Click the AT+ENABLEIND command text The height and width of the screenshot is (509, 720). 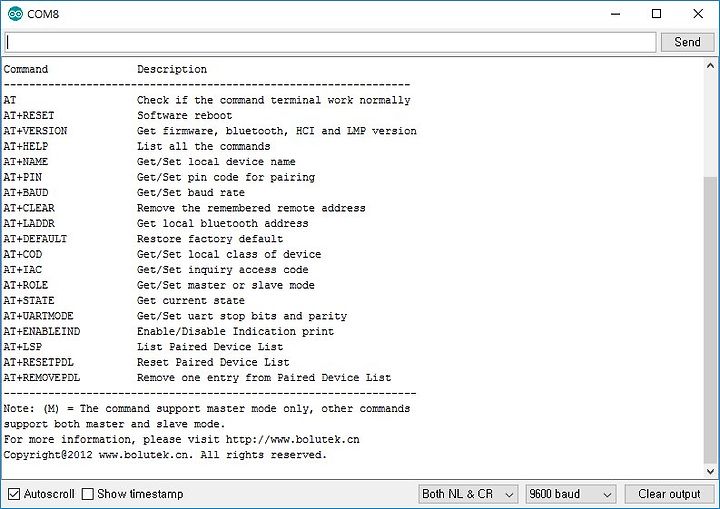pos(42,331)
